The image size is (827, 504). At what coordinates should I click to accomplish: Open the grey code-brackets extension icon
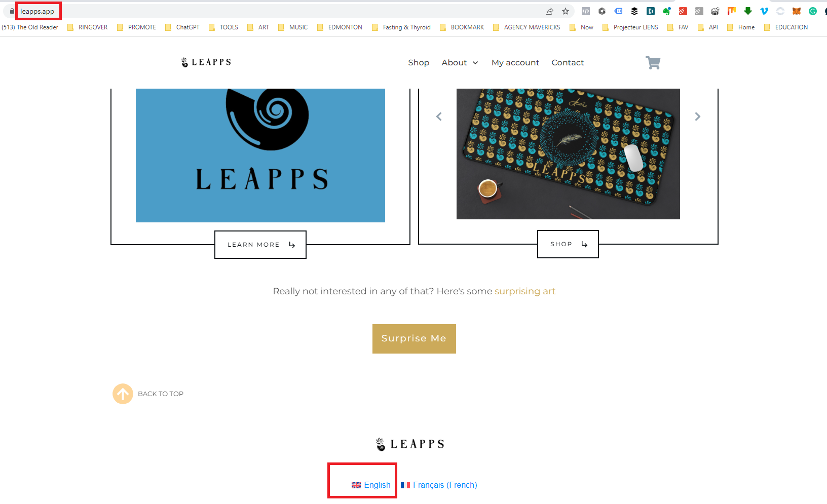tap(586, 11)
